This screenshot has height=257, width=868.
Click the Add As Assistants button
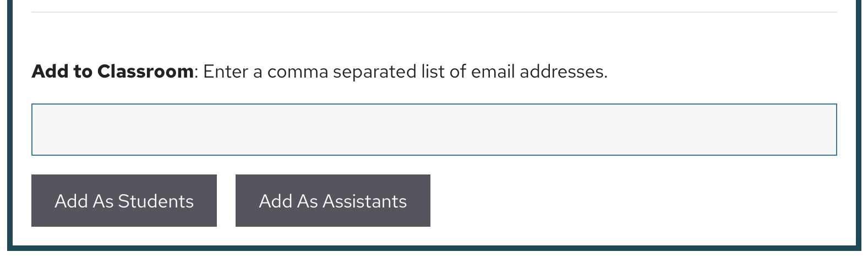pyautogui.click(x=332, y=201)
